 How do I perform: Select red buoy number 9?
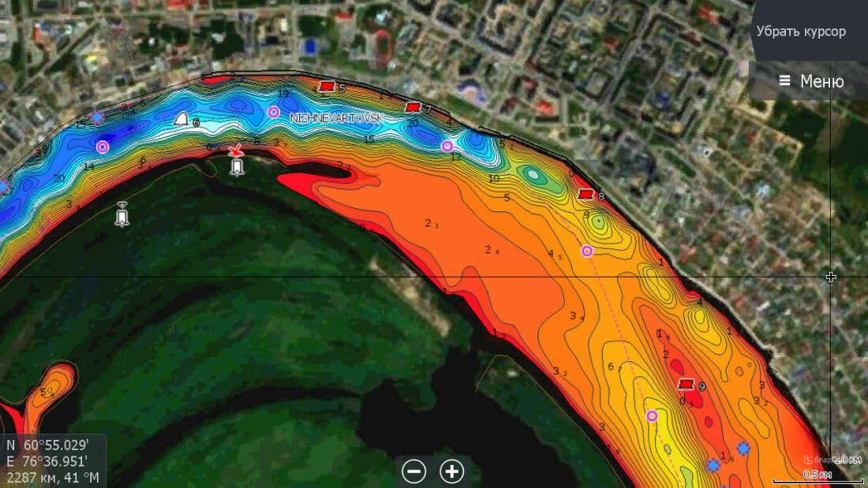pos(687,384)
